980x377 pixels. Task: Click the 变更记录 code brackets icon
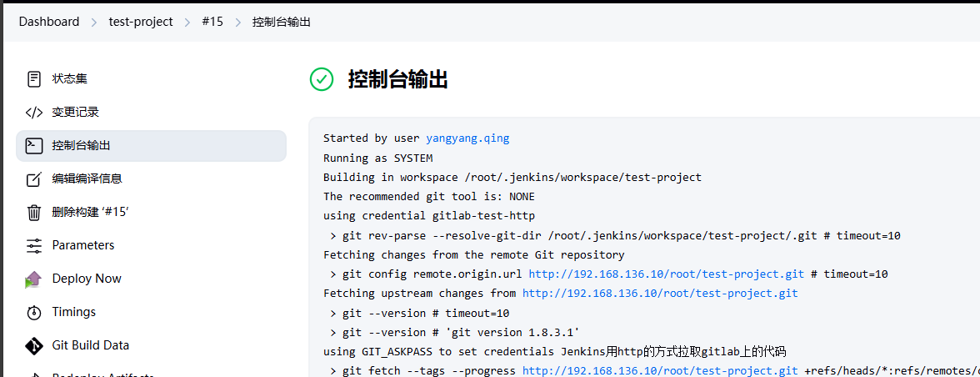pyautogui.click(x=33, y=113)
